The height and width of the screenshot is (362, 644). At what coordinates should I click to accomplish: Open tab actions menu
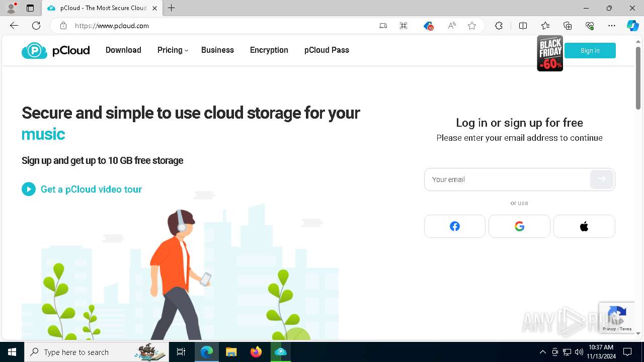coord(30,8)
